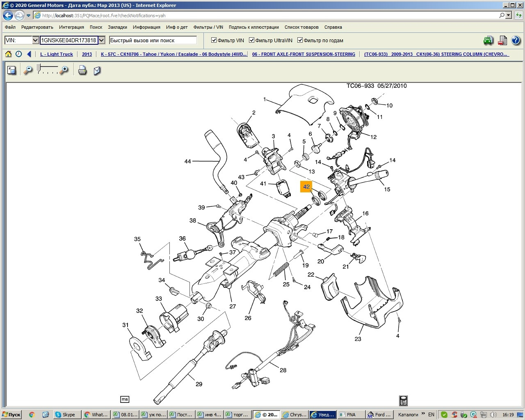Select callout 1 on the diagram
The width and height of the screenshot is (525, 420).
[265, 99]
